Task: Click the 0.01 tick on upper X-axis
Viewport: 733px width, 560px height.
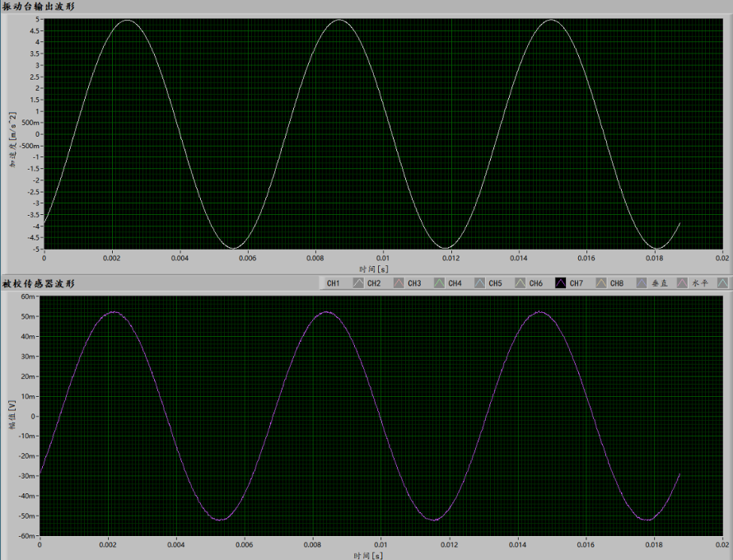Action: (383, 258)
